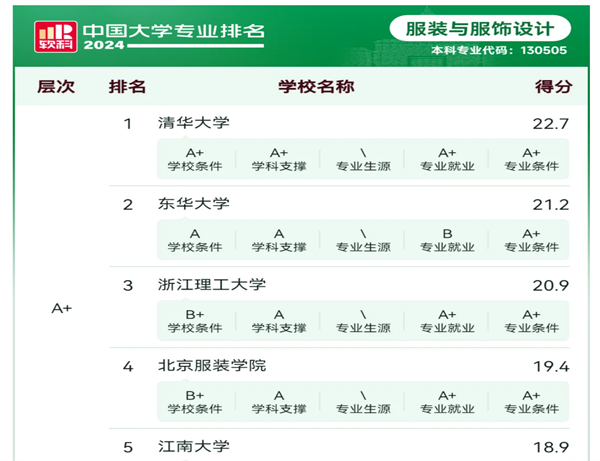Click the 排名 column header
The image size is (600, 461).
tap(127, 86)
